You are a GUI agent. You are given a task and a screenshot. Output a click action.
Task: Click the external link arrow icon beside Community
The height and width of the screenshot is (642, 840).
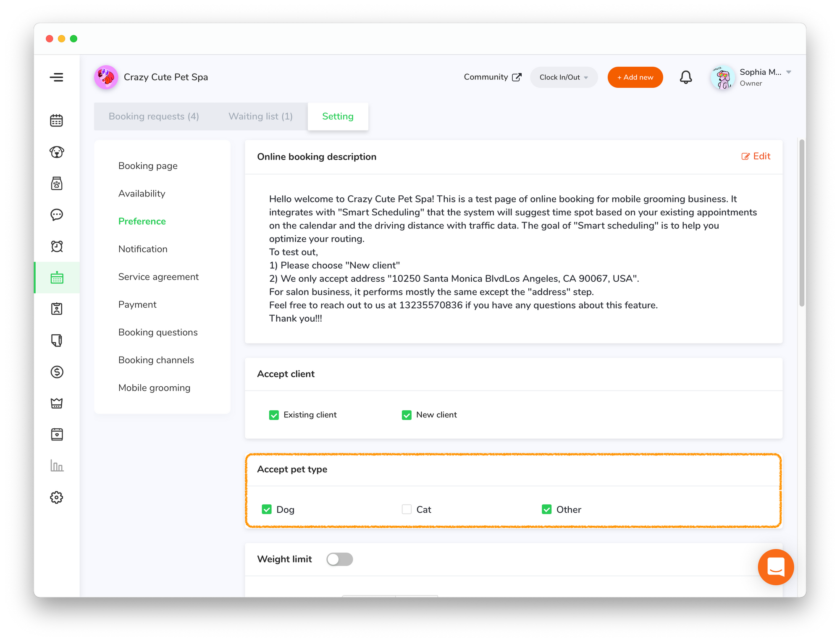517,77
